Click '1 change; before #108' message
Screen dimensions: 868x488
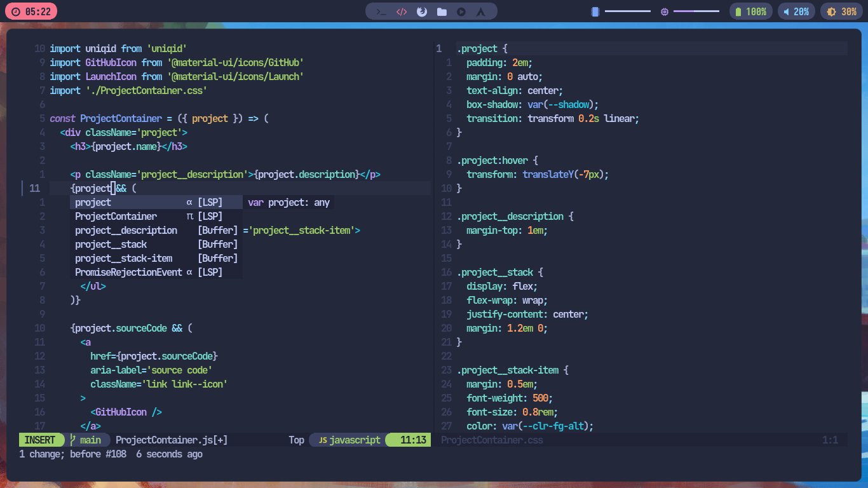(x=72, y=454)
